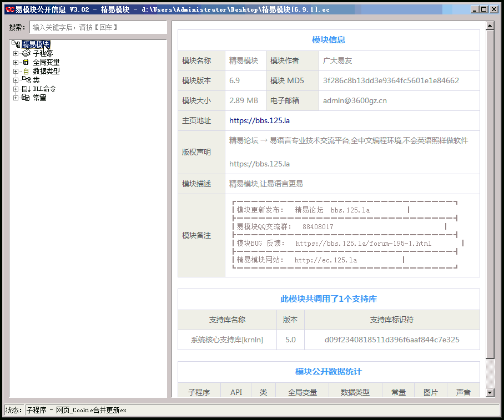This screenshot has width=504, height=420.
Task: Maximize the module info window
Action: (x=484, y=9)
